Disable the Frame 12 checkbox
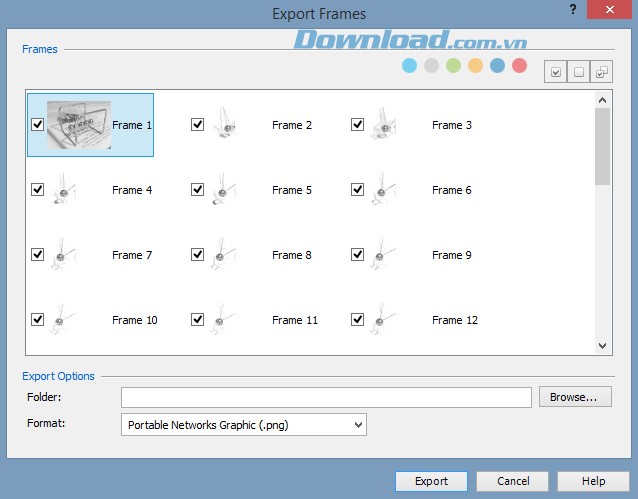Image resolution: width=638 pixels, height=499 pixels. (x=357, y=320)
